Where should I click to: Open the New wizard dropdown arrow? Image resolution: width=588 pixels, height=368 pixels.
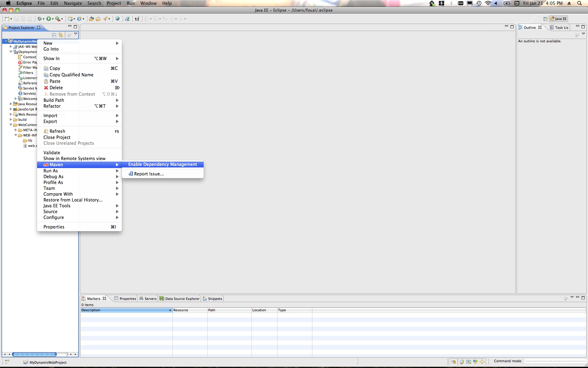pyautogui.click(x=11, y=19)
